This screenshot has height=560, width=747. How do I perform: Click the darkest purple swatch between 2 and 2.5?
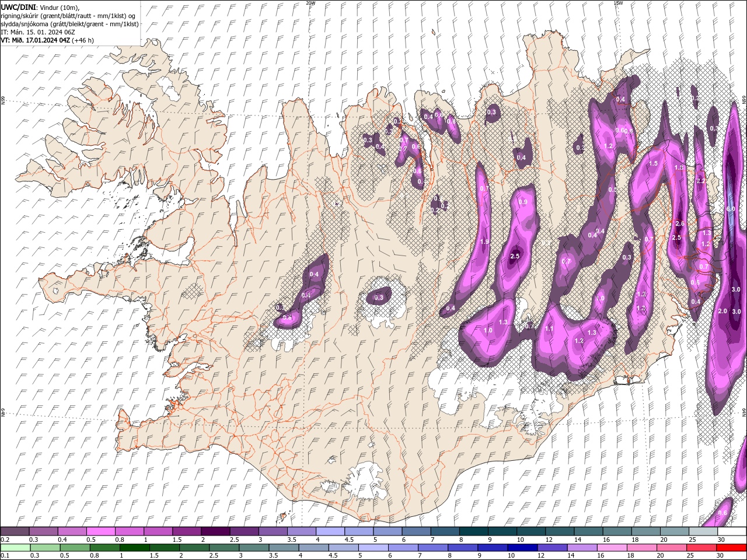(215, 531)
